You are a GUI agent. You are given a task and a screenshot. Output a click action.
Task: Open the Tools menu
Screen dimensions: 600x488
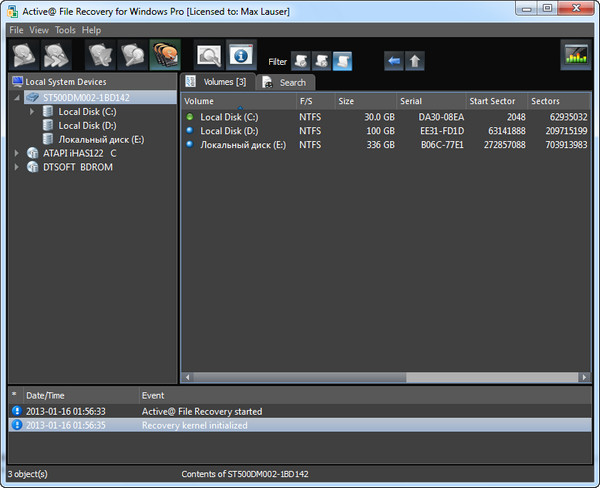65,30
